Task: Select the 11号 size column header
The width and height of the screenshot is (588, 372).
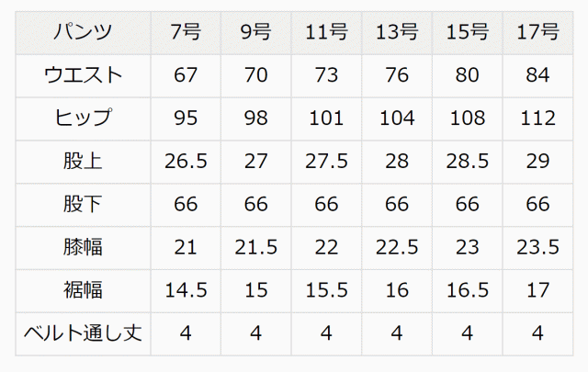Action: pos(326,32)
